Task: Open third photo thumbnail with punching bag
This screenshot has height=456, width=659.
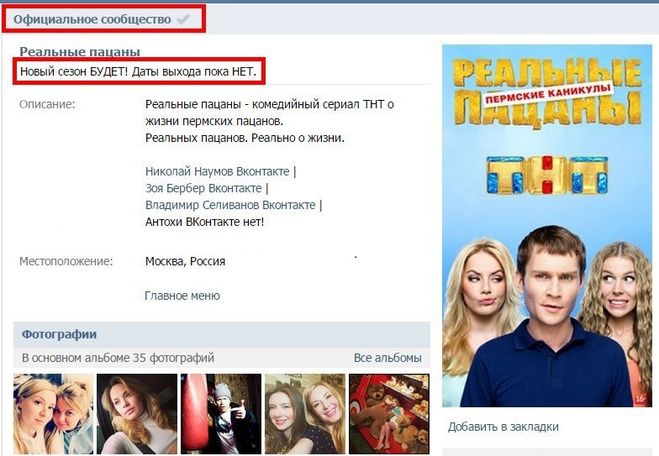Action: (221, 414)
